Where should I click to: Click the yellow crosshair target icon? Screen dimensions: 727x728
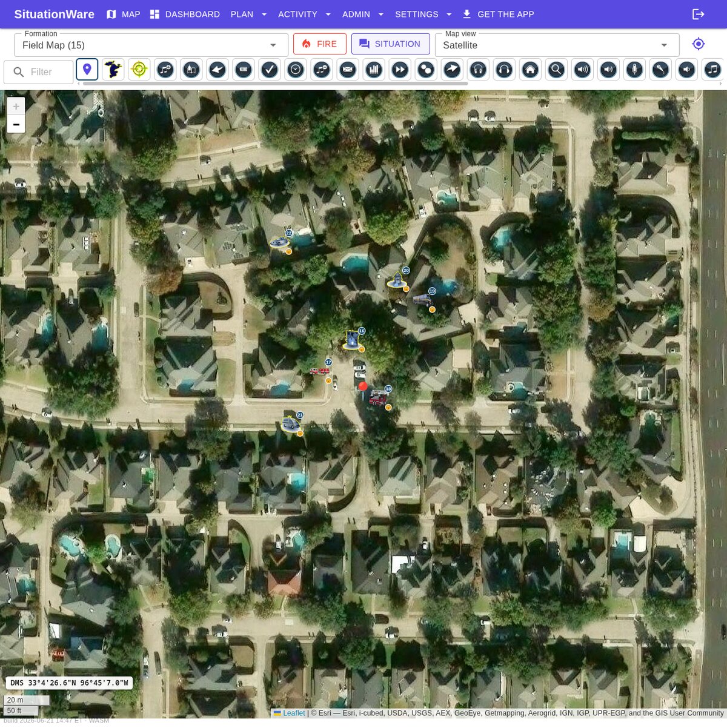tap(139, 70)
